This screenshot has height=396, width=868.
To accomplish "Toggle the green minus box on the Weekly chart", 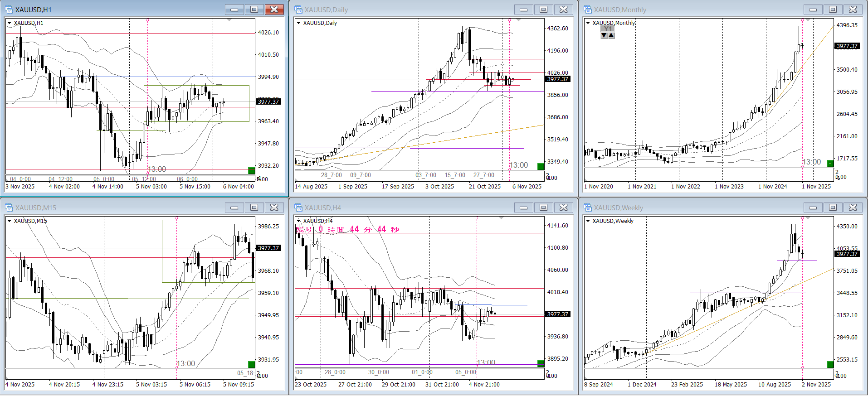I will click(830, 364).
